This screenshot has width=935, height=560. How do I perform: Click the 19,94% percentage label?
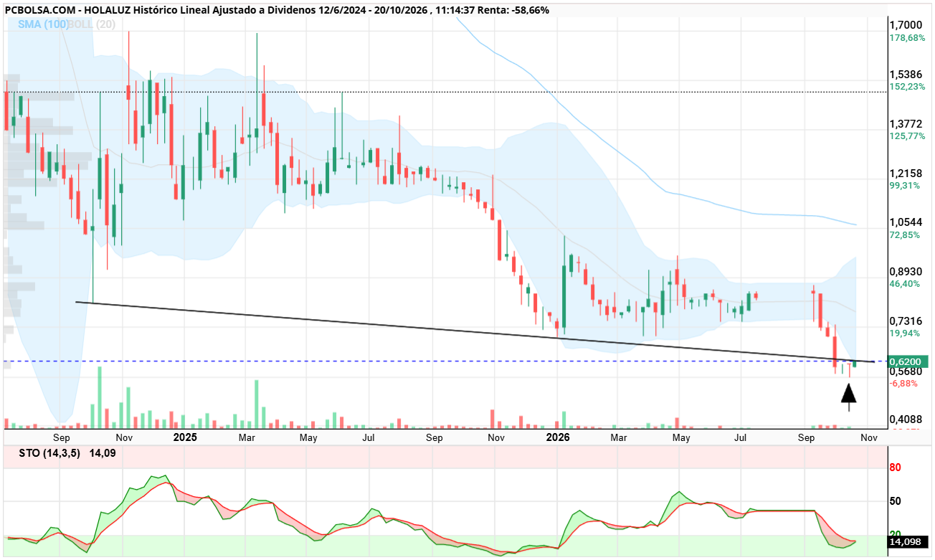(906, 333)
